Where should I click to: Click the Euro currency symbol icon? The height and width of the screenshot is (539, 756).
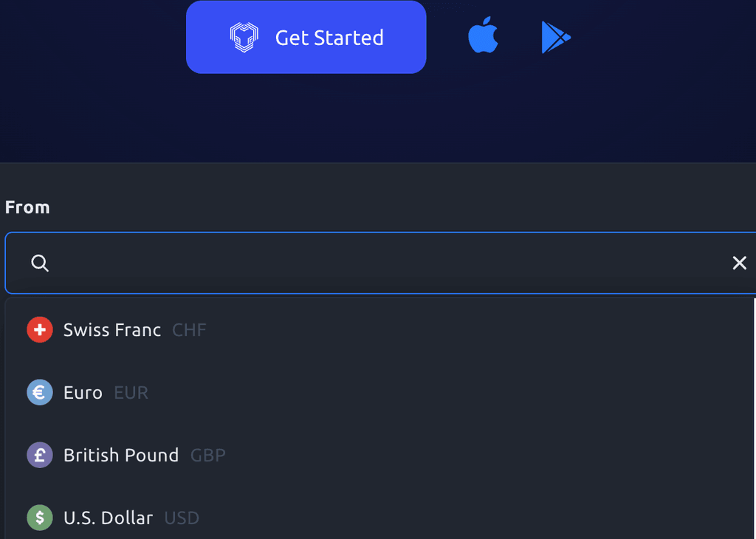(x=39, y=392)
